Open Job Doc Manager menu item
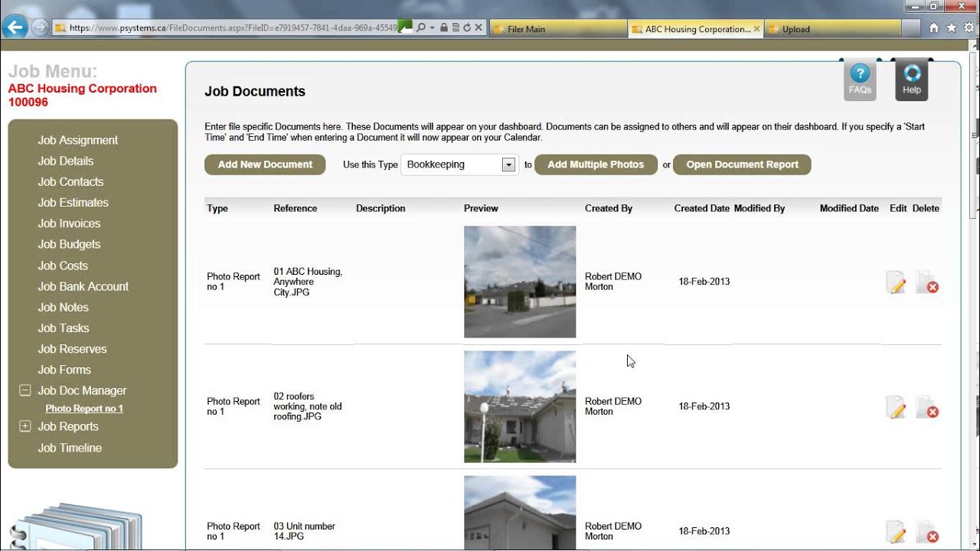Viewport: 980px width, 551px height. [x=82, y=390]
